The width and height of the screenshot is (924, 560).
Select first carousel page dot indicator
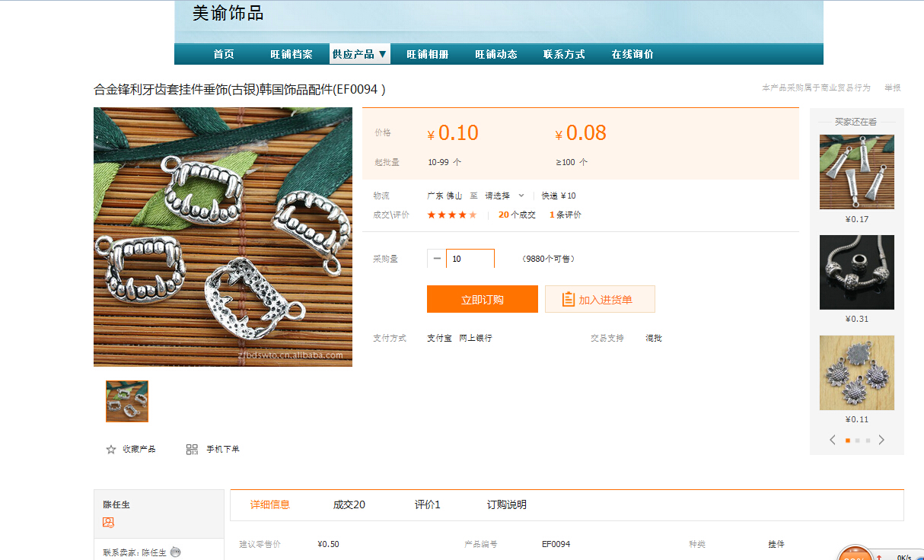pos(847,441)
